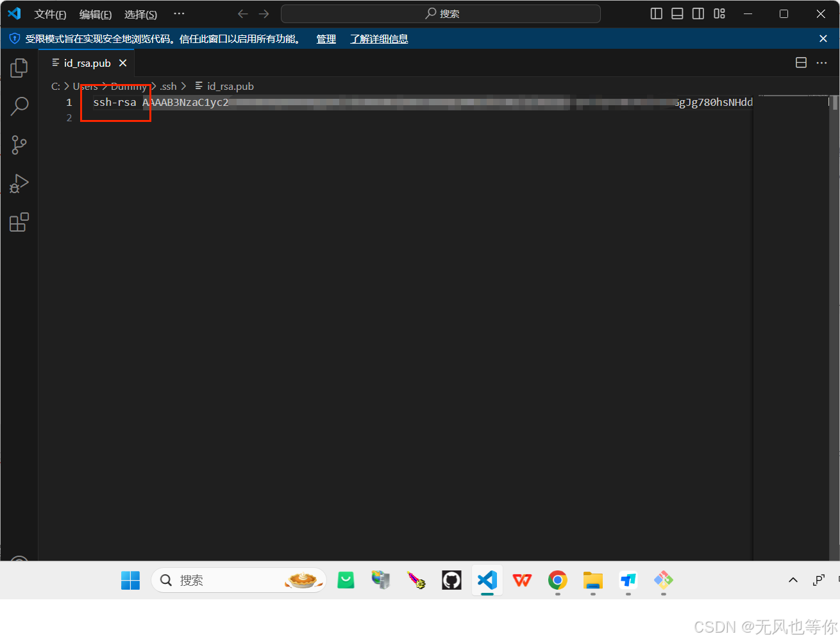The height and width of the screenshot is (641, 840).
Task: Click Visual Studio Code taskbar icon
Action: [x=487, y=580]
